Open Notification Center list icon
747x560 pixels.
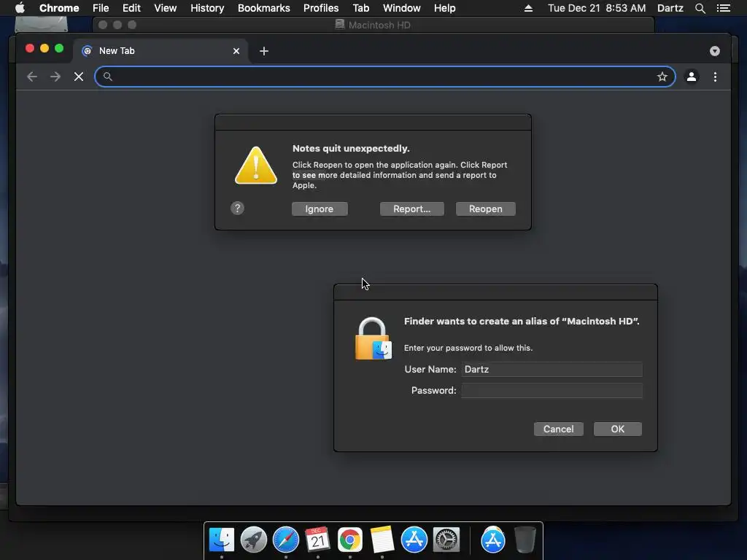coord(723,8)
